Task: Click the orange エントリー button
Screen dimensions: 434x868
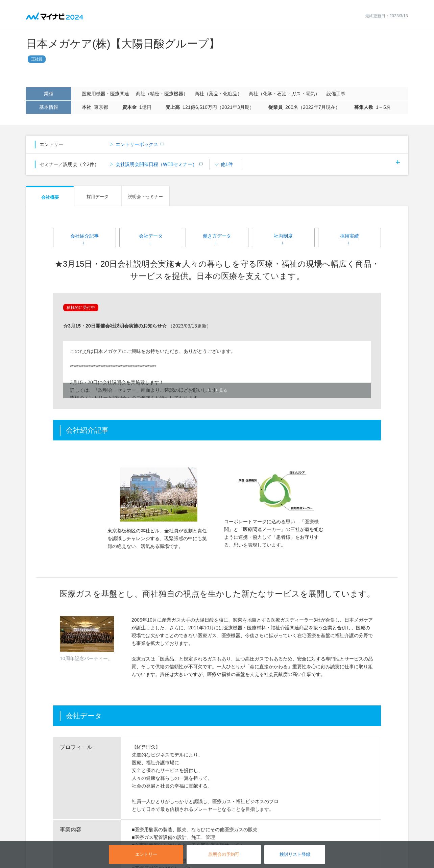Action: coord(146,854)
